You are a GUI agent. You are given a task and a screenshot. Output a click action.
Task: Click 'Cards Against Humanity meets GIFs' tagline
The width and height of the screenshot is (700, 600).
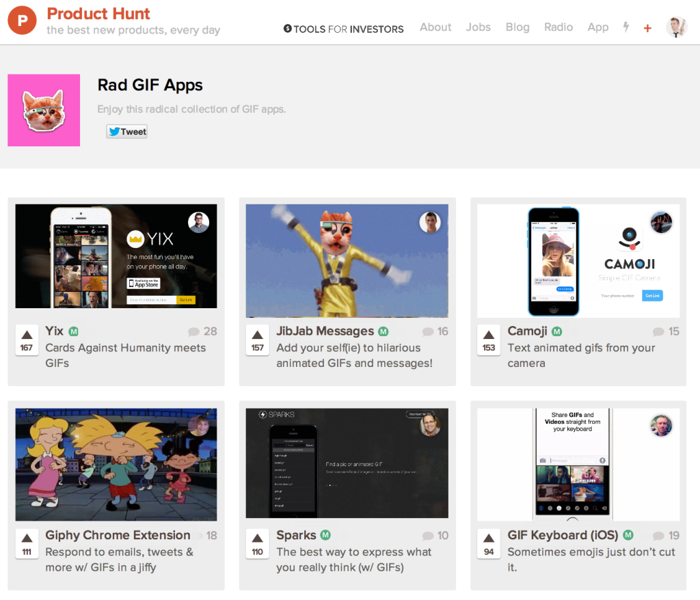126,355
